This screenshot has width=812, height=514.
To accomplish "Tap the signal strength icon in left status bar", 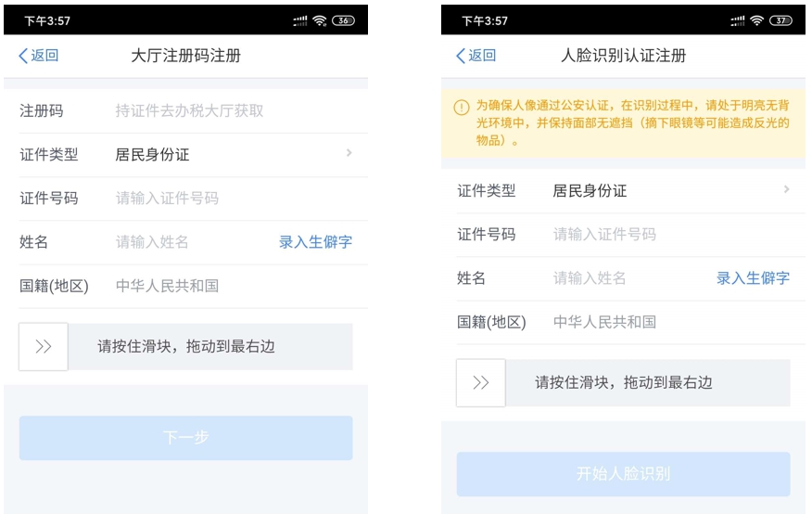I will [x=299, y=20].
